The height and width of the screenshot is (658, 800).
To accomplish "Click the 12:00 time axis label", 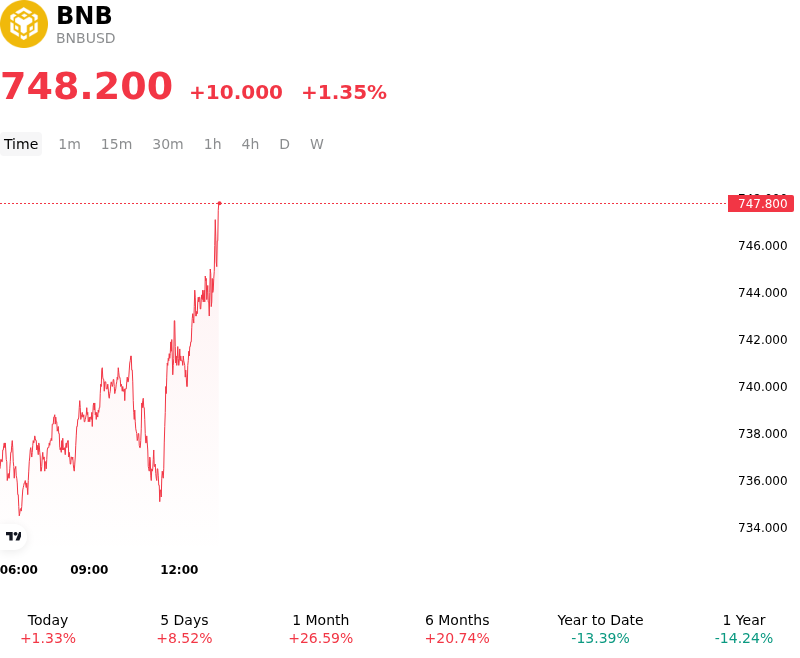I will point(179,570).
